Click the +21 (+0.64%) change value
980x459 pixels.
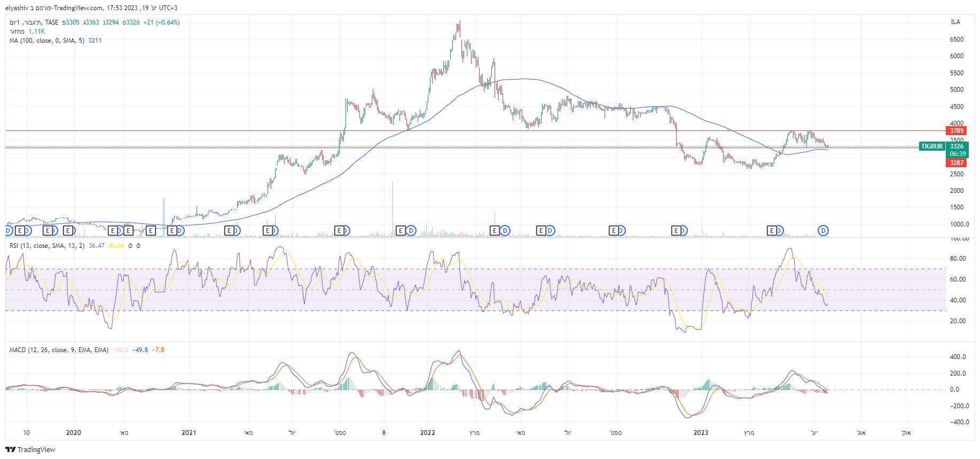[162, 22]
